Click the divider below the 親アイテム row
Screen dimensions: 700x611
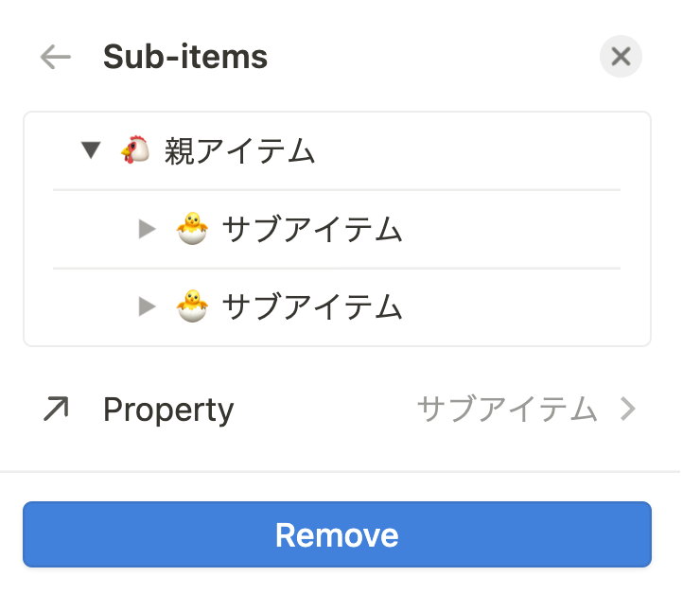click(337, 190)
